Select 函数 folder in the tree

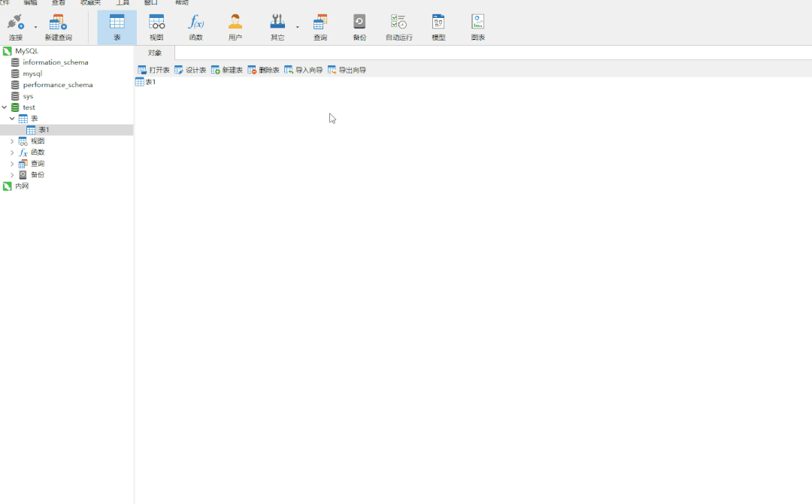point(38,152)
